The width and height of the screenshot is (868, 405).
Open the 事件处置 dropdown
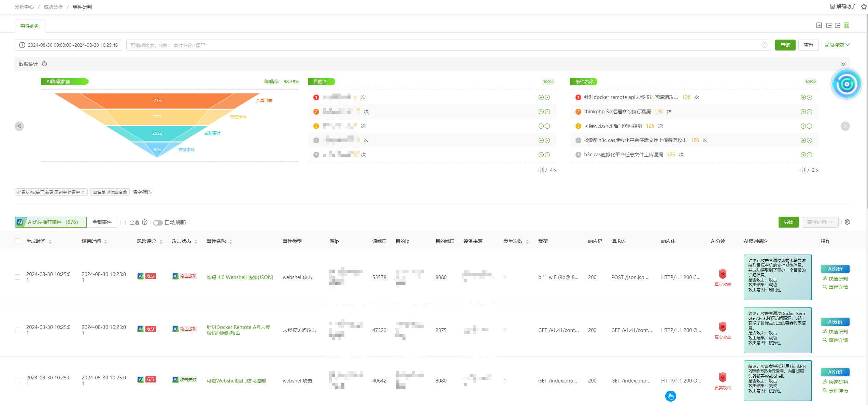click(820, 222)
